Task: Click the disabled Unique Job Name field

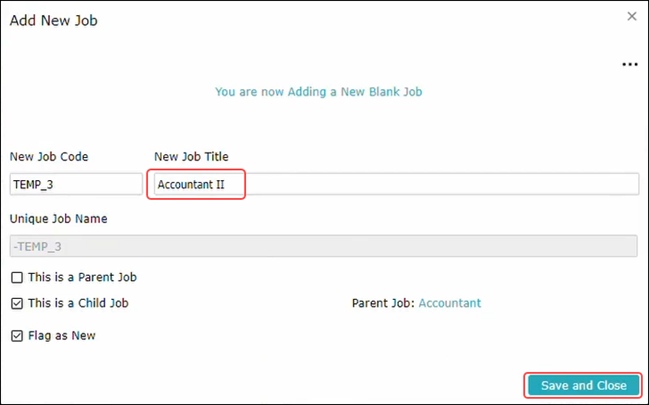Action: tap(324, 246)
